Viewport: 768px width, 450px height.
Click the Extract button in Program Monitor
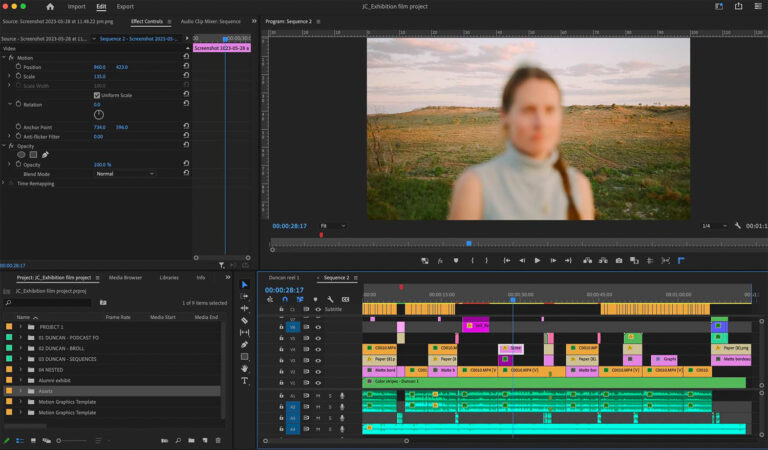click(x=603, y=261)
